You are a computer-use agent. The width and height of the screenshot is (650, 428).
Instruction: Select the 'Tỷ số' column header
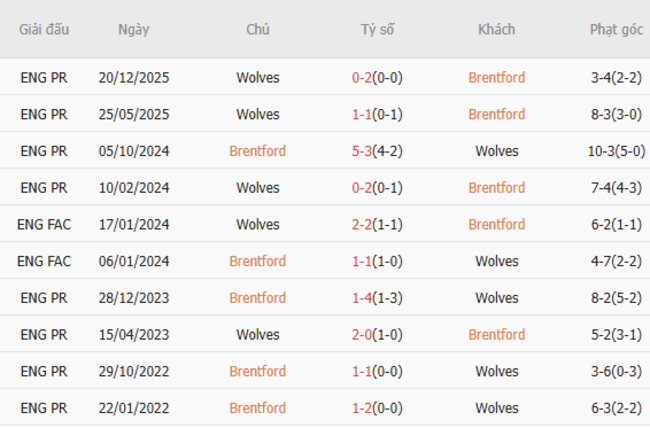click(377, 29)
